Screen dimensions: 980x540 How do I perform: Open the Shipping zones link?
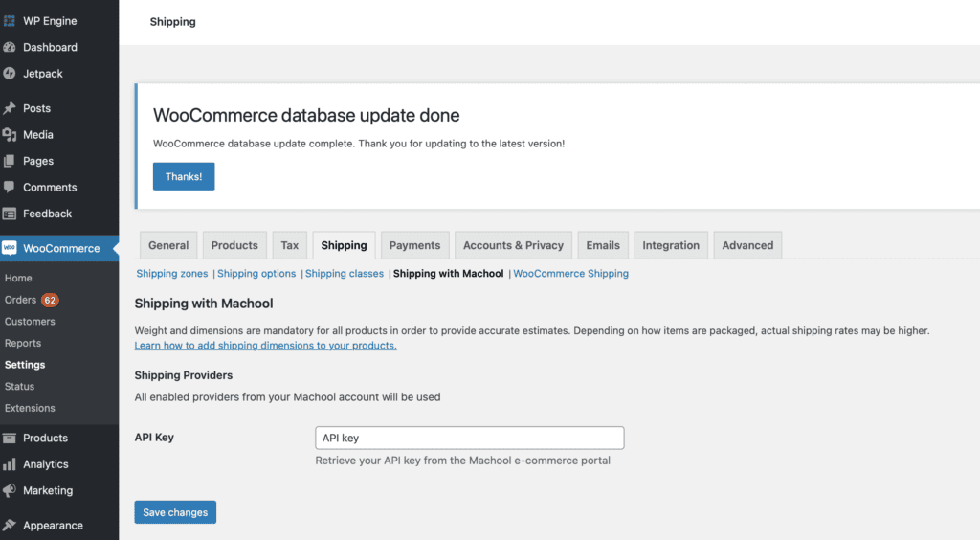(x=172, y=273)
